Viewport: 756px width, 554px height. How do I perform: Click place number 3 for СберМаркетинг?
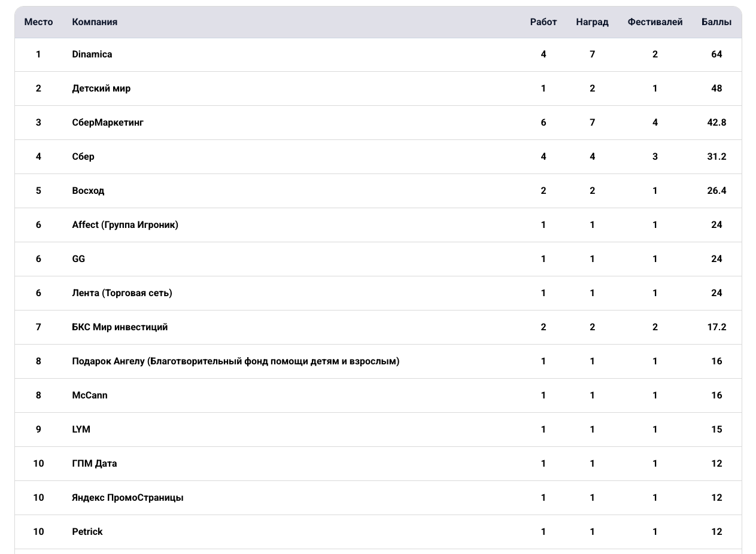point(38,123)
